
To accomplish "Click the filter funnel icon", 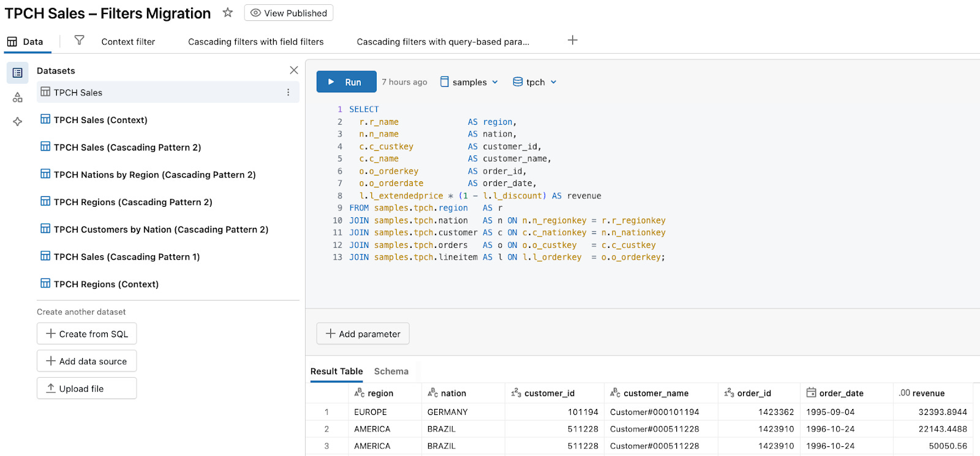I will click(x=79, y=40).
